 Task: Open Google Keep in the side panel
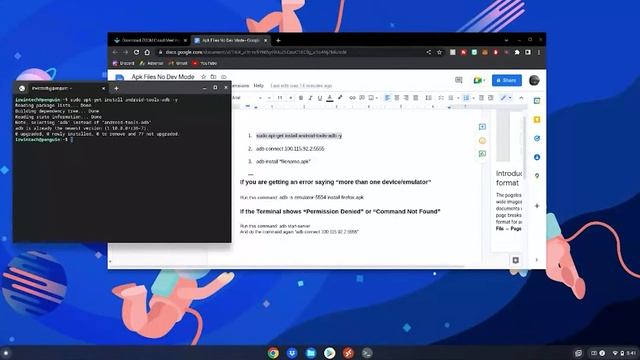click(x=537, y=120)
